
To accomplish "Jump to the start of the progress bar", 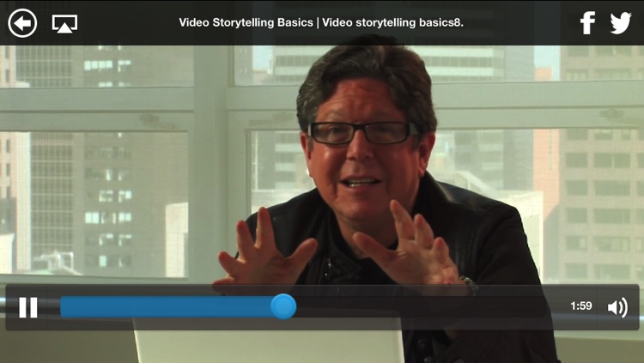I will pyautogui.click(x=63, y=306).
